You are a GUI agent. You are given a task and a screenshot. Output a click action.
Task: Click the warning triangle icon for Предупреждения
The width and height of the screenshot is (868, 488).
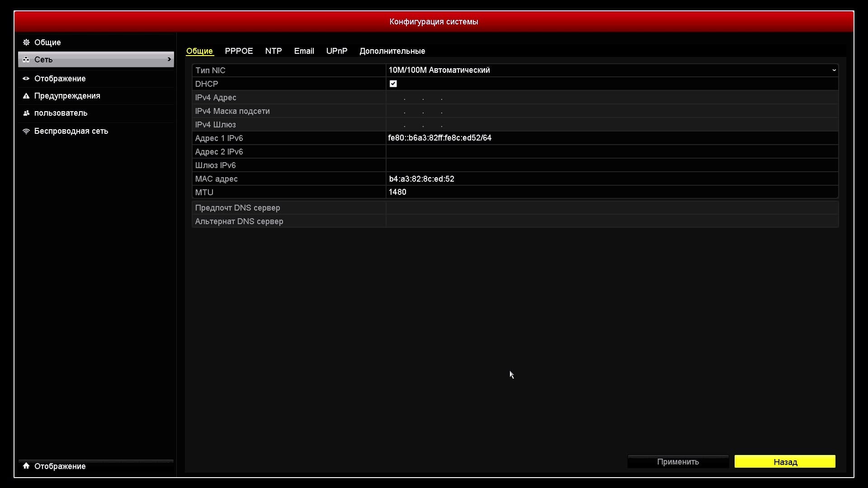(26, 96)
